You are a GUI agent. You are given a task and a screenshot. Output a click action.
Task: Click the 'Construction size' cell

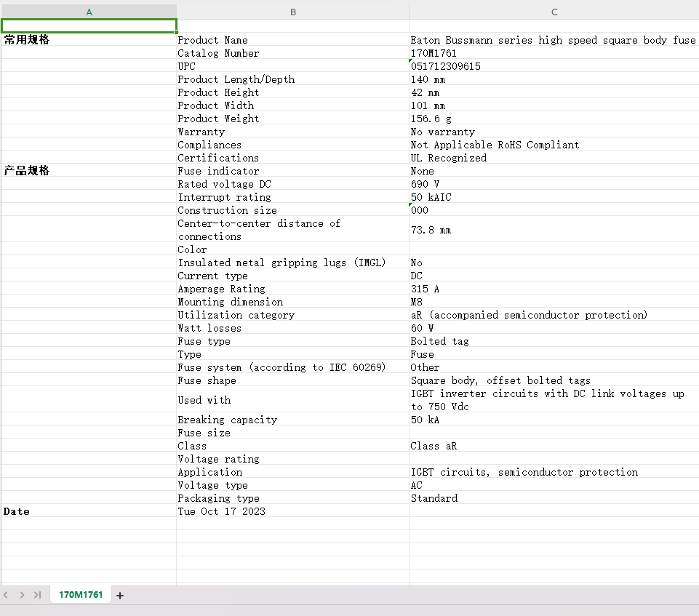point(293,210)
